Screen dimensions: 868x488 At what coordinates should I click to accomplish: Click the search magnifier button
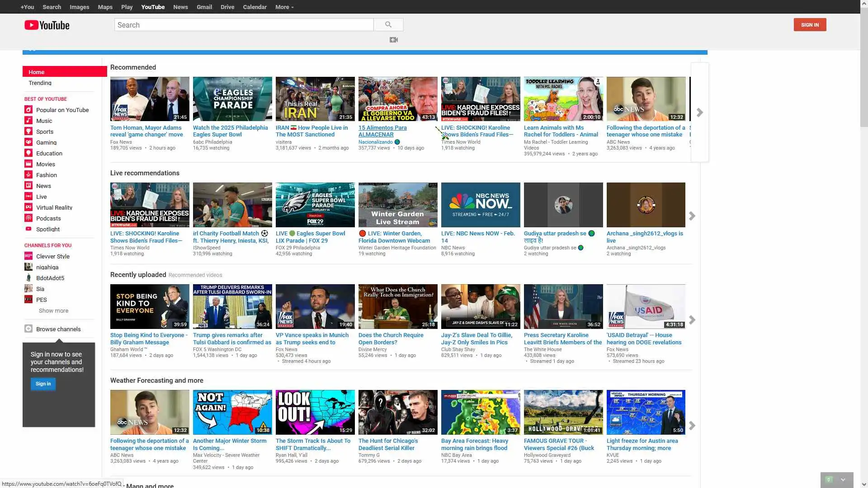pyautogui.click(x=388, y=25)
